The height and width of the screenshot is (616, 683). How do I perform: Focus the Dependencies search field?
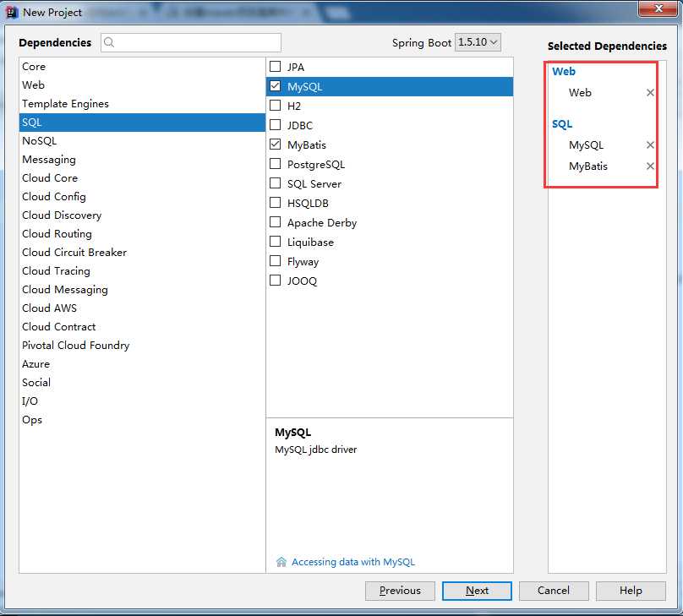pos(191,42)
